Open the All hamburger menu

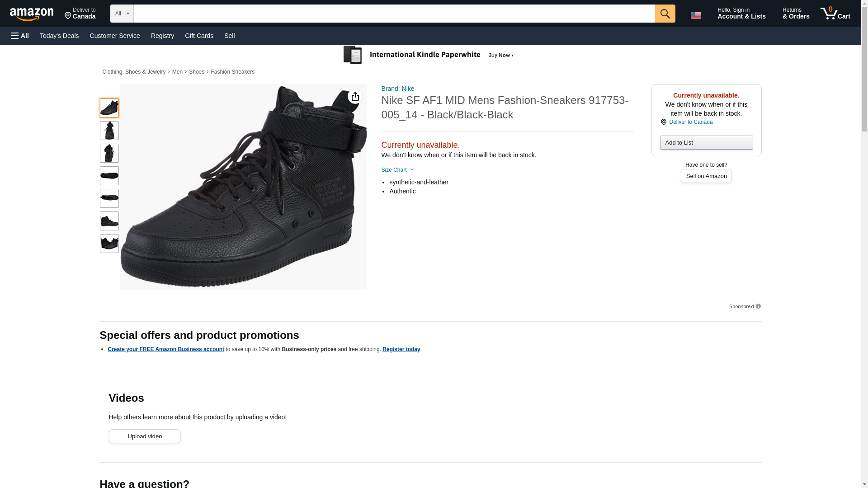(20, 36)
